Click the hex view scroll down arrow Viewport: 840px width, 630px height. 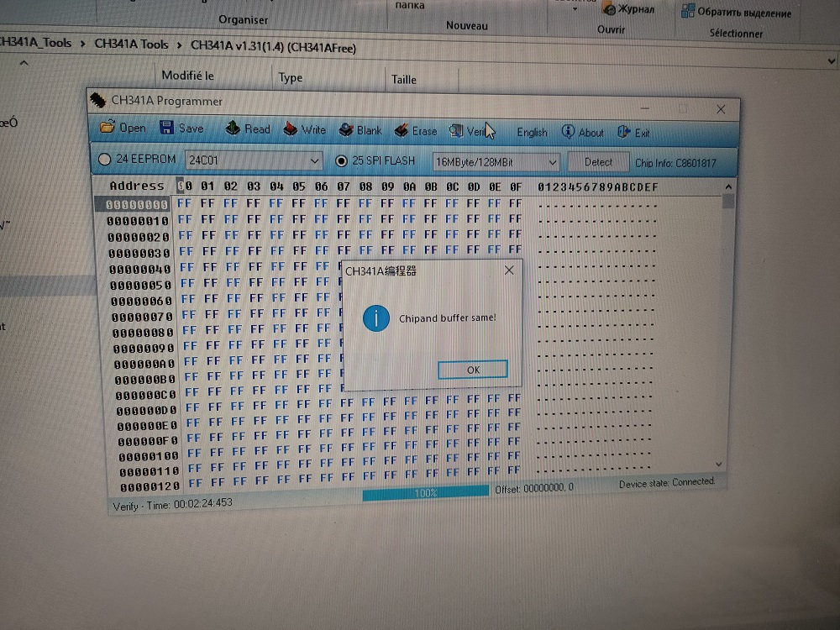tap(719, 464)
